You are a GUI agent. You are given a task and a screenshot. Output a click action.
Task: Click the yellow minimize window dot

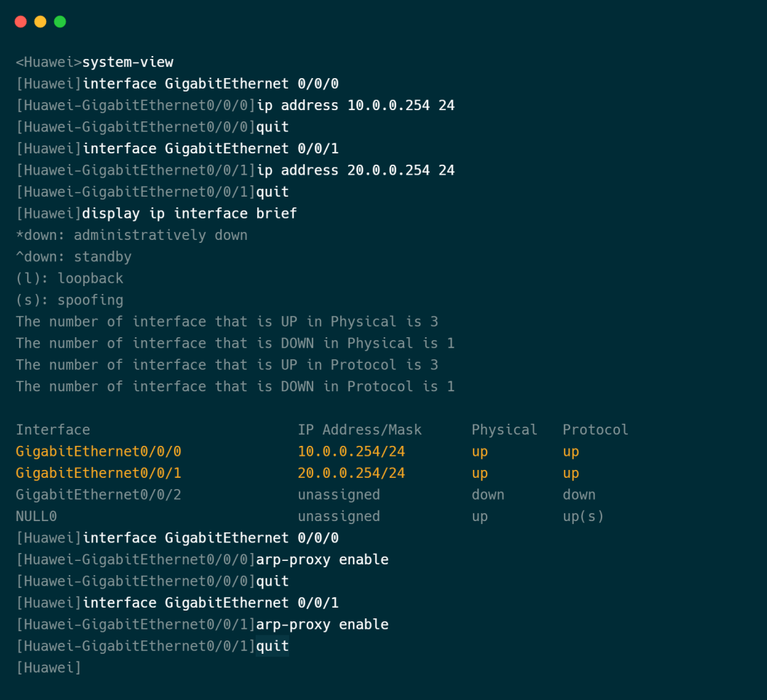pyautogui.click(x=40, y=21)
